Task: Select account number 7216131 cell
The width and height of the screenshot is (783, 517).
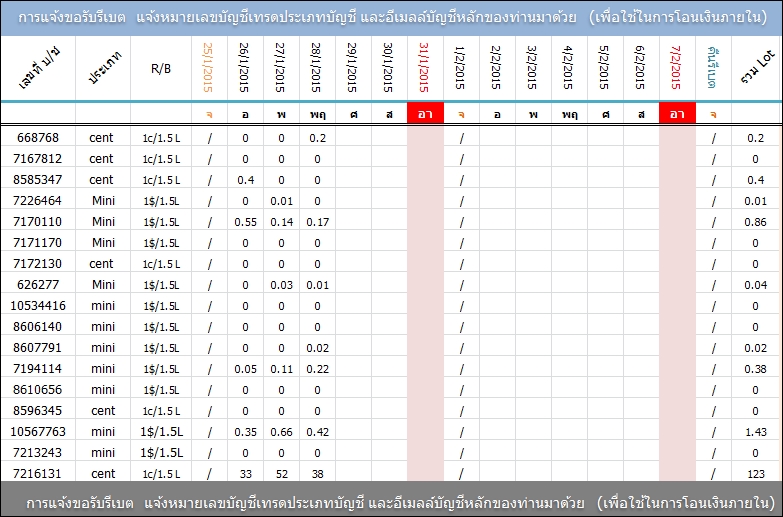Action: click(x=38, y=472)
